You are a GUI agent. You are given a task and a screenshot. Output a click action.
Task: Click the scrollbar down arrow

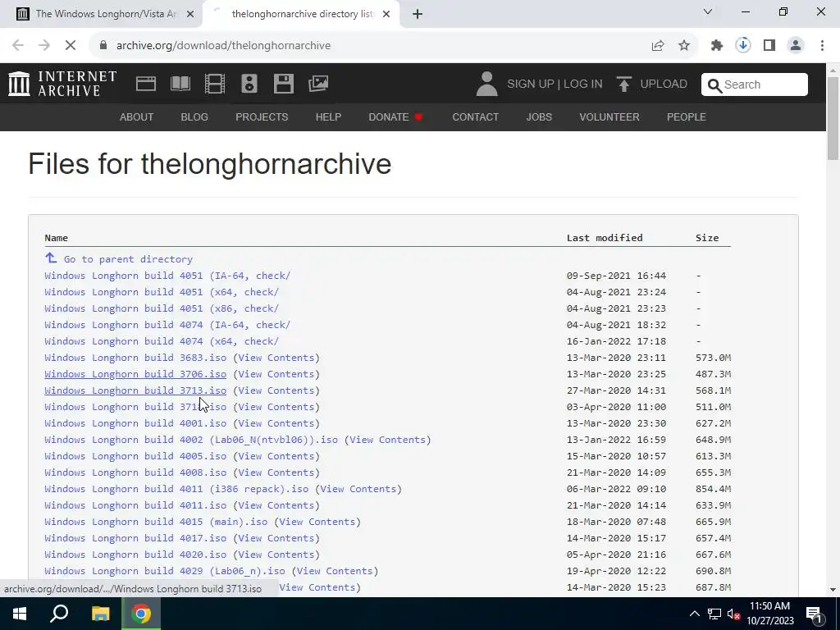point(833,591)
